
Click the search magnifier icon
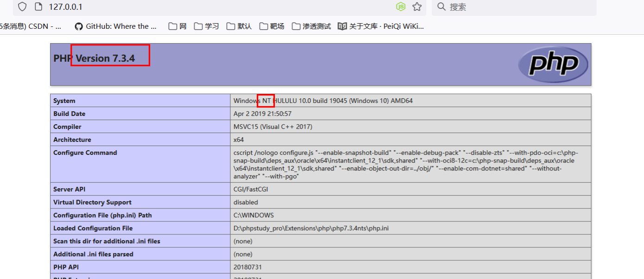(440, 7)
